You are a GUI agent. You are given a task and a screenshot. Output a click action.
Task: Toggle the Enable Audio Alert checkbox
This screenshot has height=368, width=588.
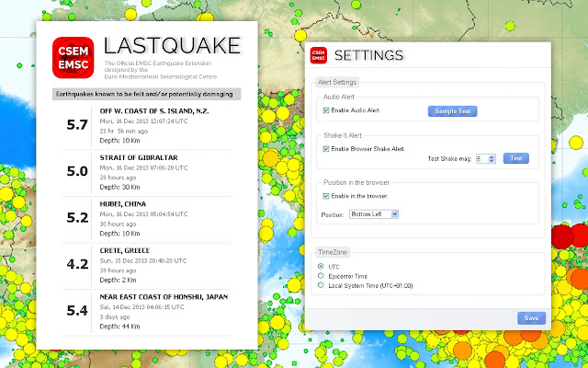tap(326, 110)
